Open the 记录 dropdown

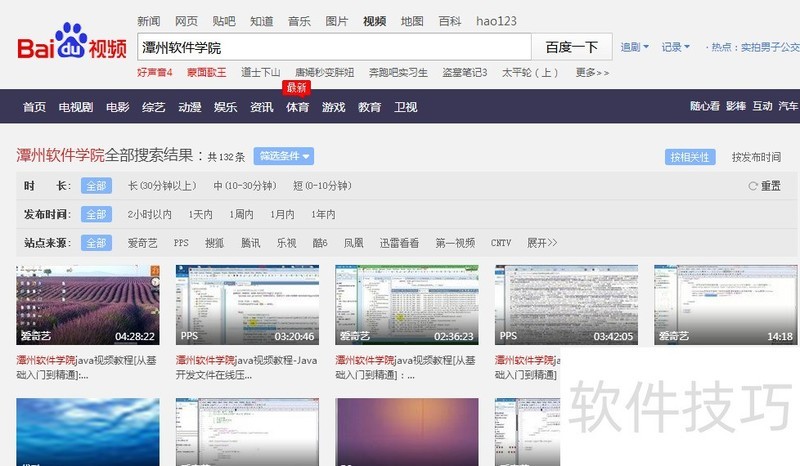[x=676, y=47]
